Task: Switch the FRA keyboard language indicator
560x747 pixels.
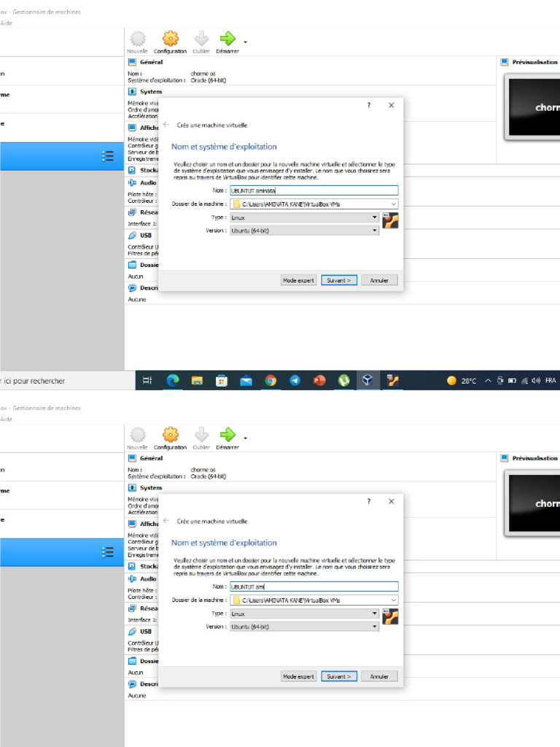Action: pos(551,381)
